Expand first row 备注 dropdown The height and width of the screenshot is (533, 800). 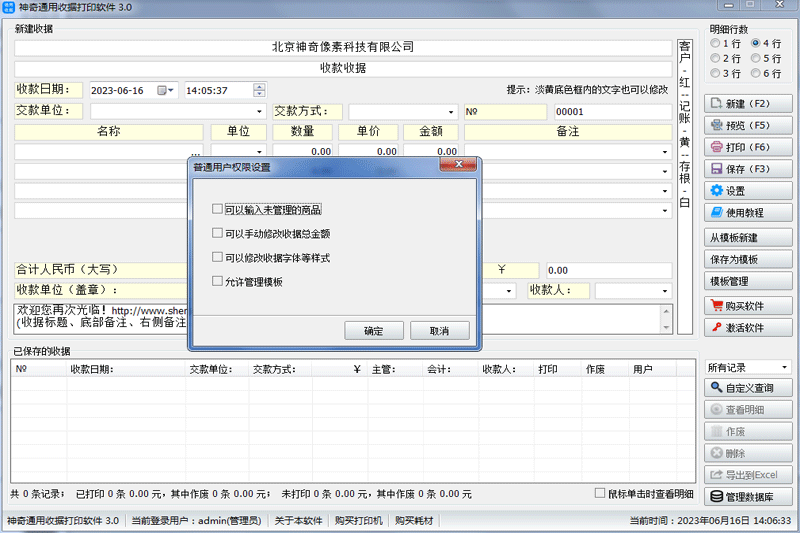click(x=665, y=151)
